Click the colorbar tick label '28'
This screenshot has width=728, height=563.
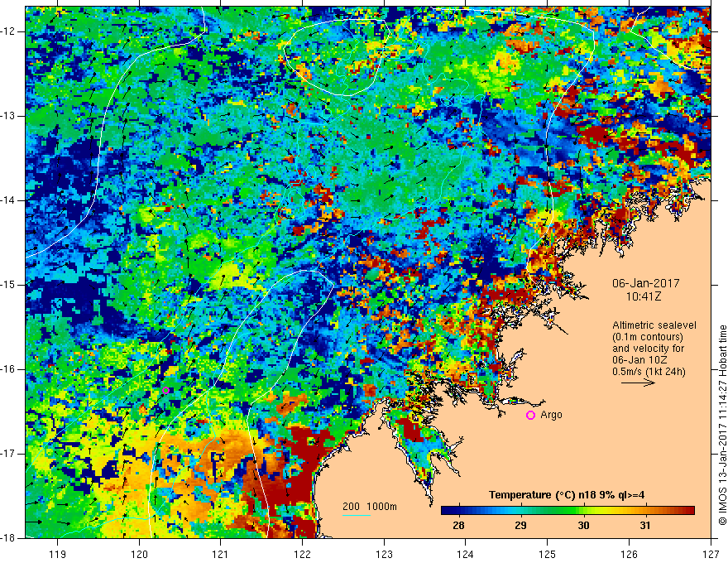pos(458,526)
